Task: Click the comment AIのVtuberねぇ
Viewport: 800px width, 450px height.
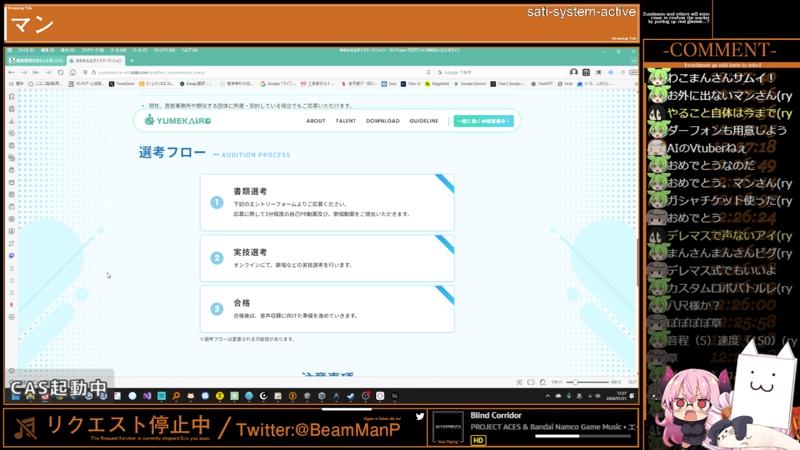Action: (706, 148)
